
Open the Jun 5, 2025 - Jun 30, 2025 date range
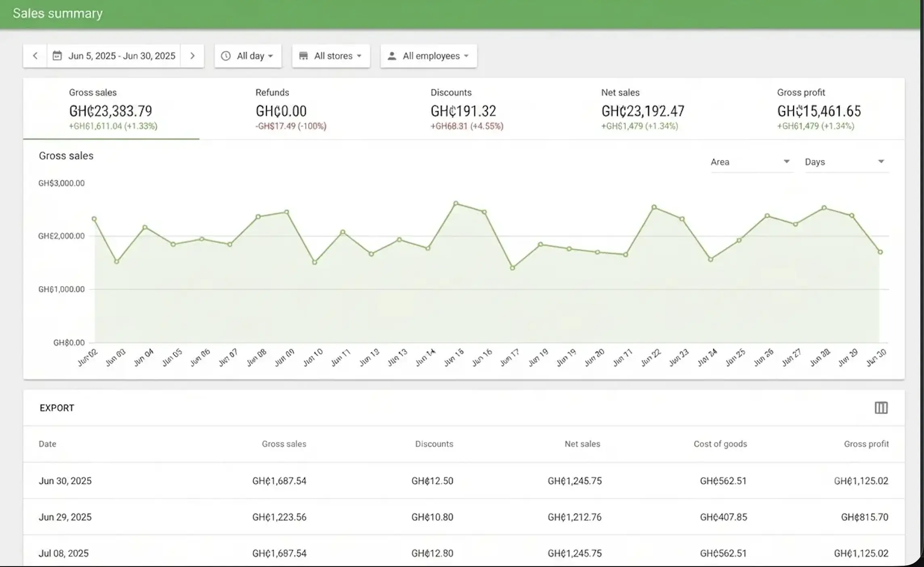[x=114, y=56]
